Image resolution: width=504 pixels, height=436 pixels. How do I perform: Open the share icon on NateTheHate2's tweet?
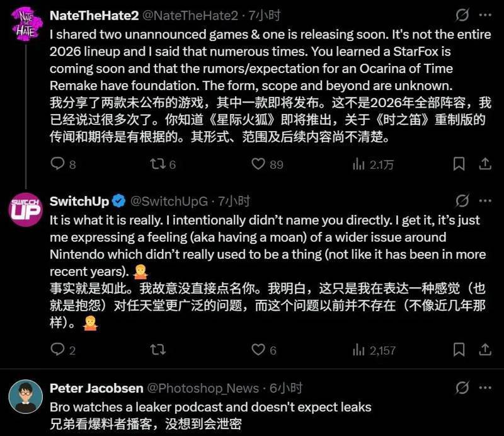pyautogui.click(x=484, y=164)
